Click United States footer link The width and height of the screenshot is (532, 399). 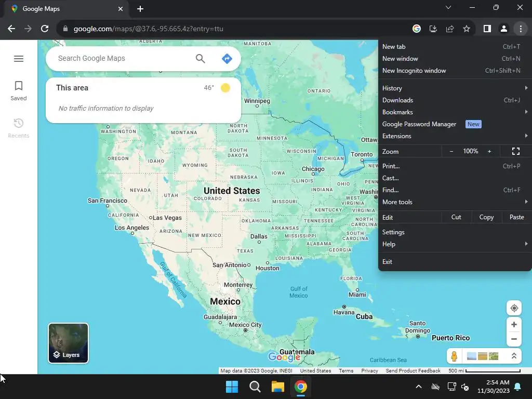pyautogui.click(x=315, y=371)
